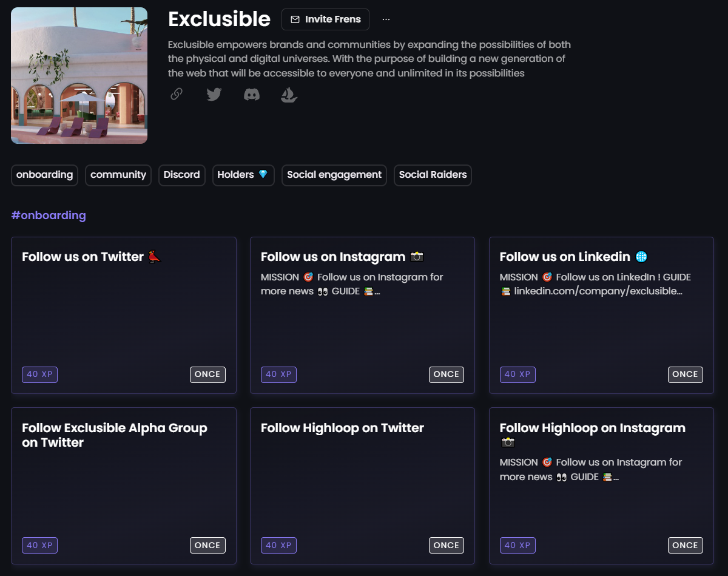Toggle the onboarding filter tag
728x576 pixels.
(44, 175)
